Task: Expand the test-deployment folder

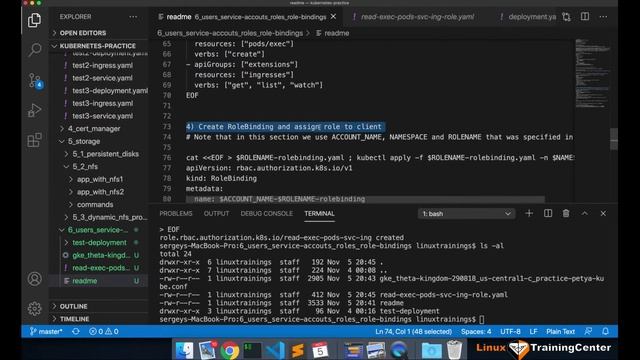Action: pyautogui.click(x=99, y=242)
